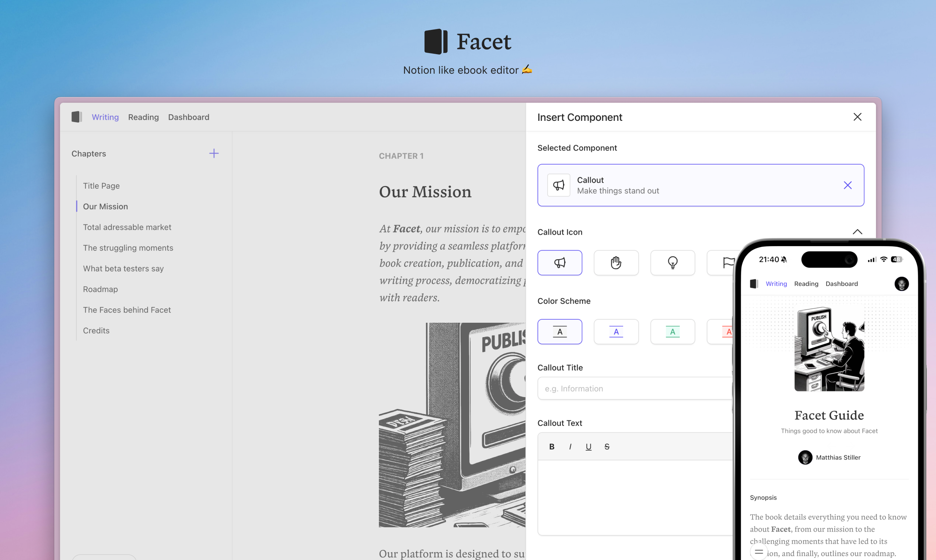
Task: Collapse the Callout Icon section
Action: [x=857, y=232]
